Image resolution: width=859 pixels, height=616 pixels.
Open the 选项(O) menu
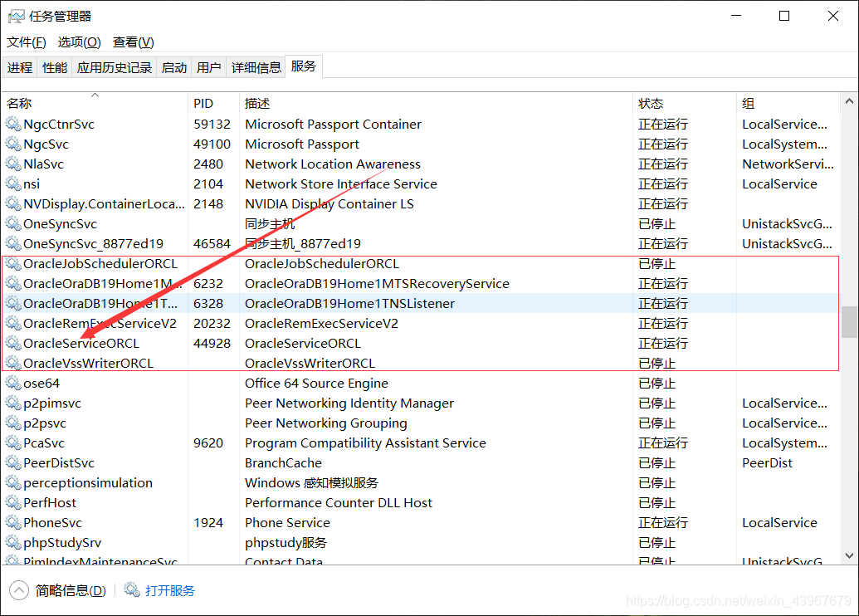[80, 42]
